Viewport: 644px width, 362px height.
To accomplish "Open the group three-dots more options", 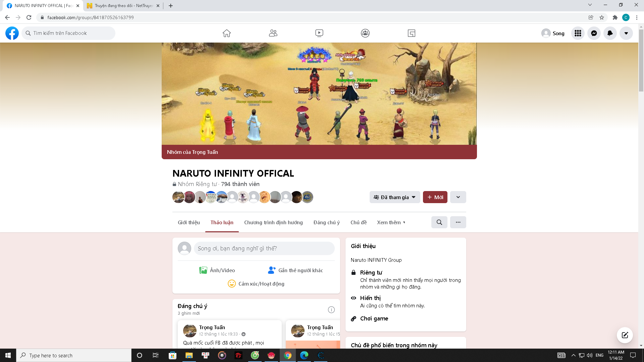I will pyautogui.click(x=458, y=222).
